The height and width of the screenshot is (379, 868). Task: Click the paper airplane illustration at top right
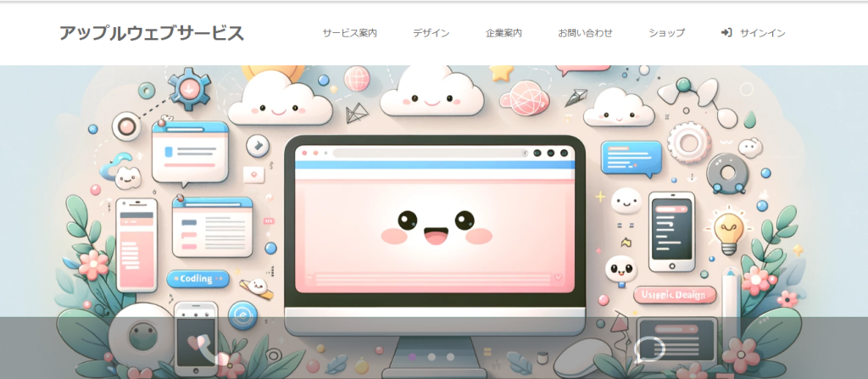pyautogui.click(x=576, y=98)
